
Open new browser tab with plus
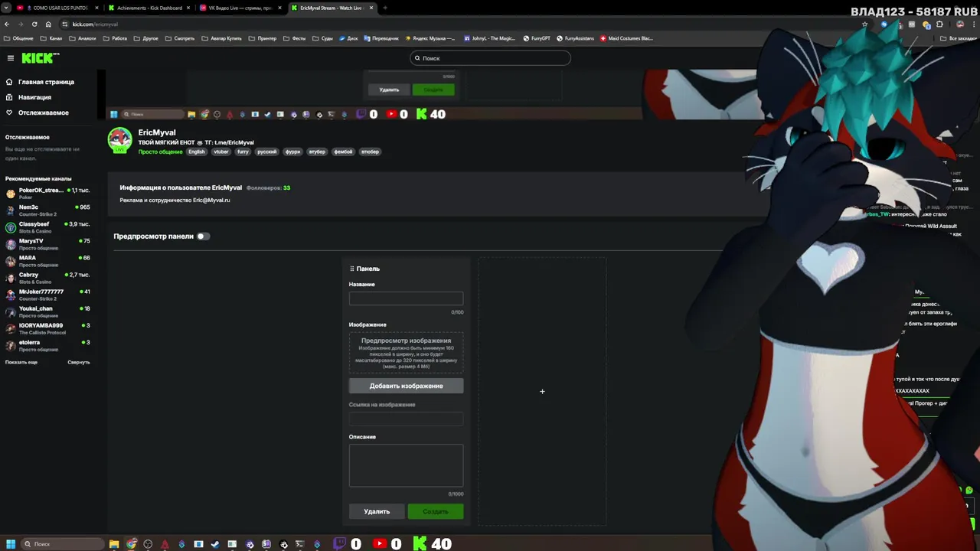[x=385, y=8]
